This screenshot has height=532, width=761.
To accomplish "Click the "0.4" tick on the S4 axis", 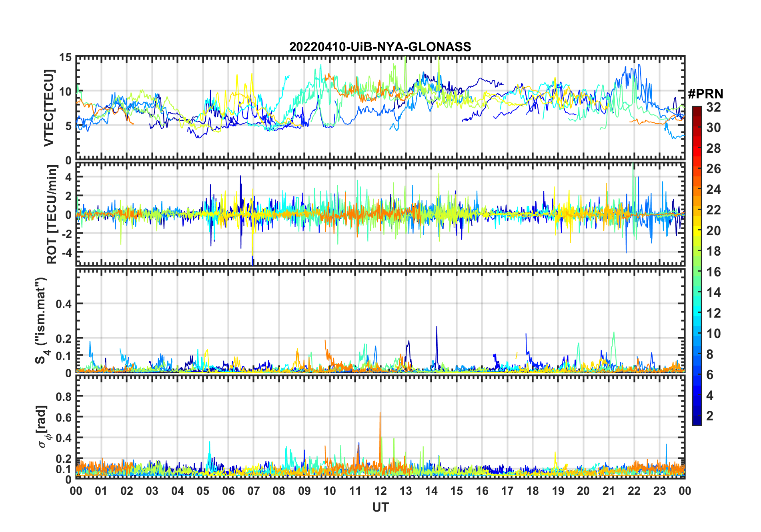I will 64,304.
